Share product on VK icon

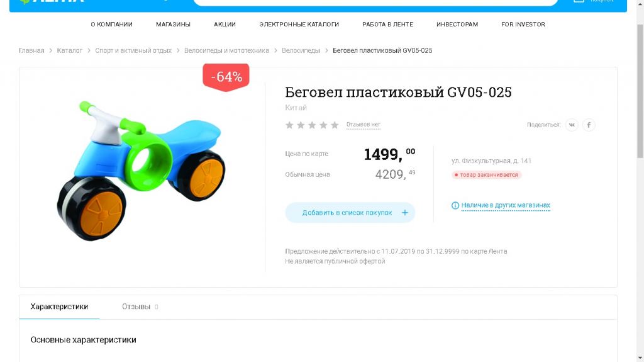pyautogui.click(x=572, y=125)
